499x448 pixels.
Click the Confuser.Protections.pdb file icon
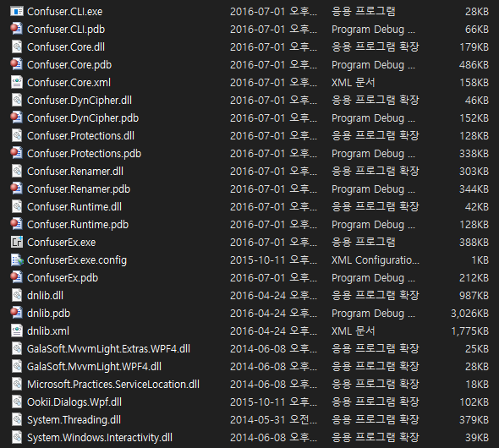pos(17,154)
